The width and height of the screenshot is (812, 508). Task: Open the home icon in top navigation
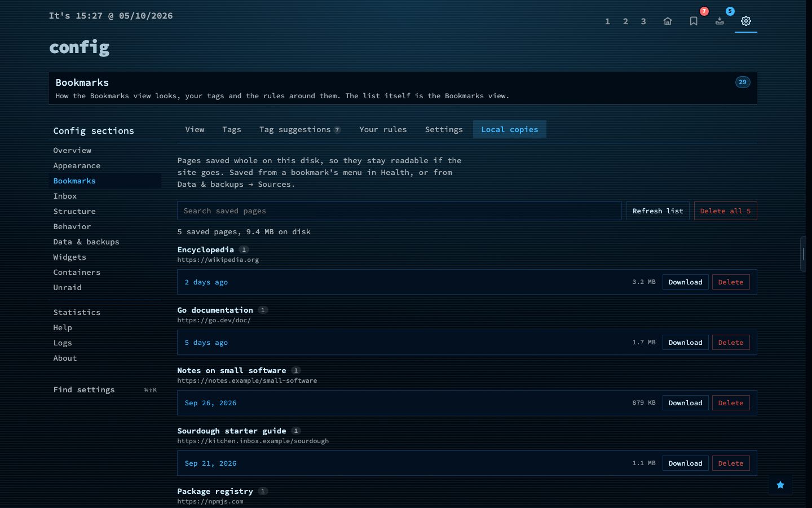pos(668,21)
